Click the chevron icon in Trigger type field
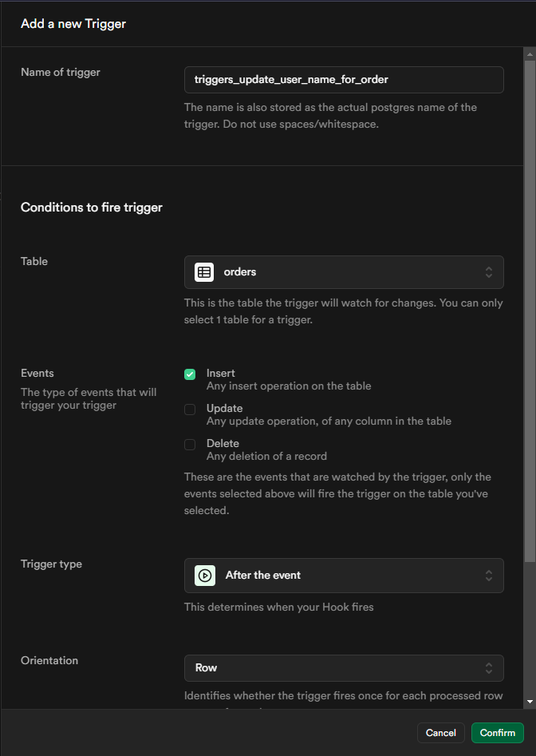Image resolution: width=536 pixels, height=756 pixels. [489, 575]
